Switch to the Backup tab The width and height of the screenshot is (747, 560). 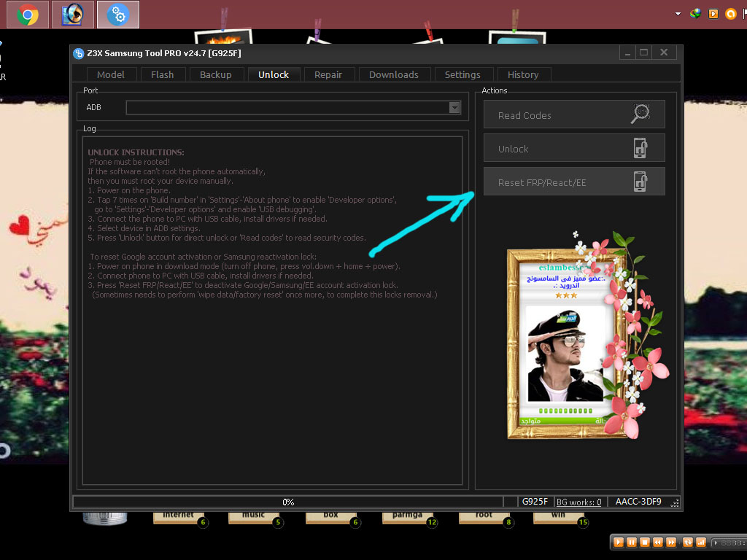coord(216,75)
